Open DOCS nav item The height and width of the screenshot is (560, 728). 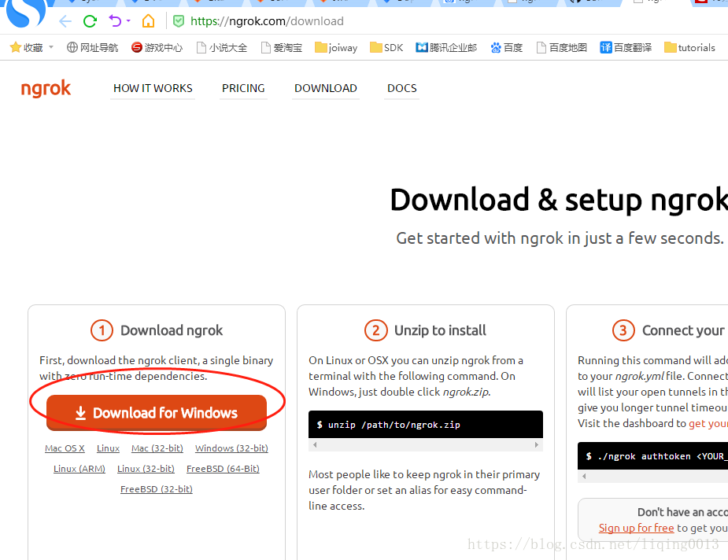402,88
